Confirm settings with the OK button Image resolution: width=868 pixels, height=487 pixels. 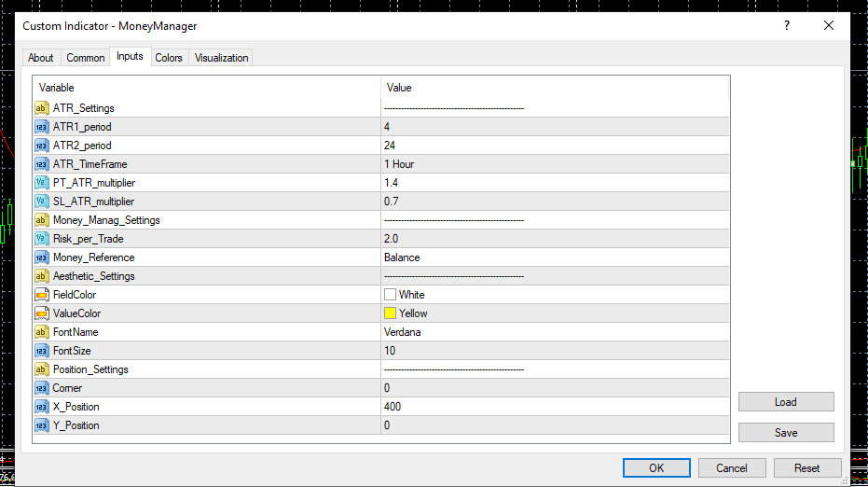pyautogui.click(x=656, y=467)
